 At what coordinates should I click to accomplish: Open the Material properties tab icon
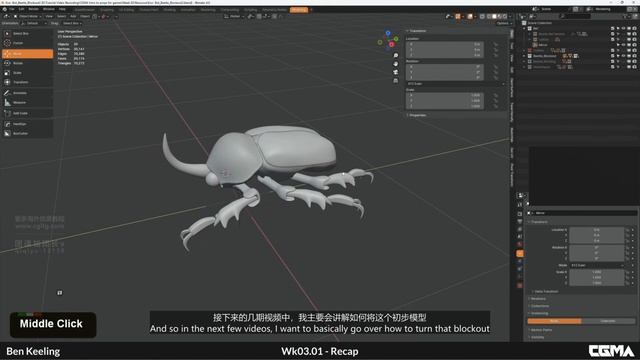coord(520,285)
